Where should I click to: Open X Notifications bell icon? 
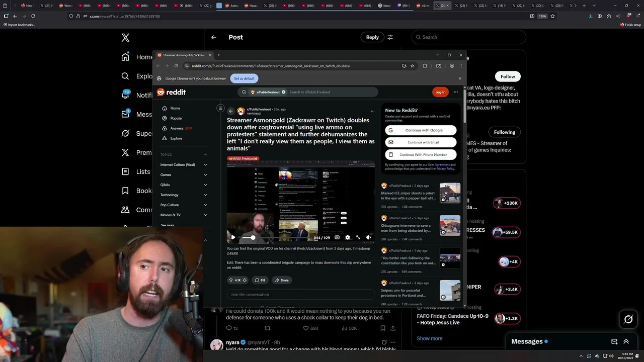(125, 95)
